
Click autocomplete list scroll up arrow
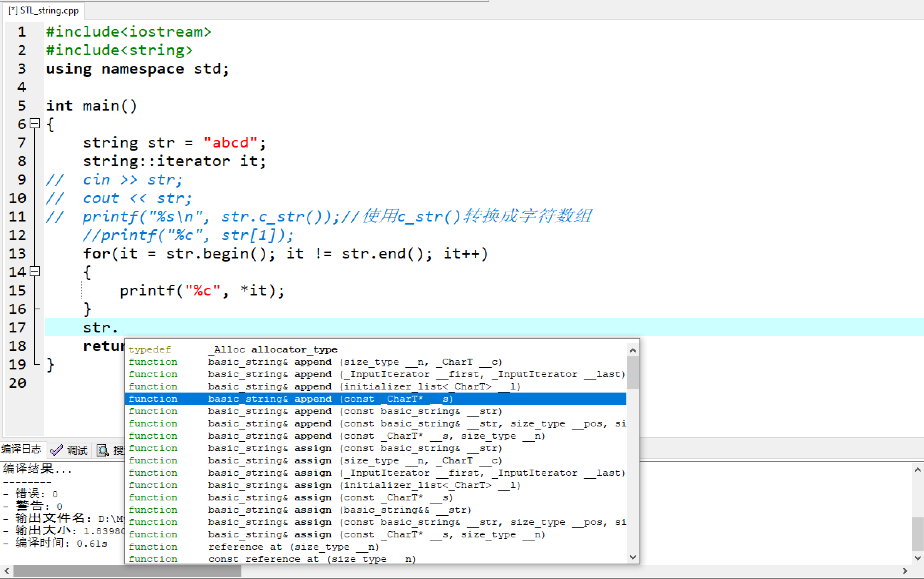click(x=633, y=350)
